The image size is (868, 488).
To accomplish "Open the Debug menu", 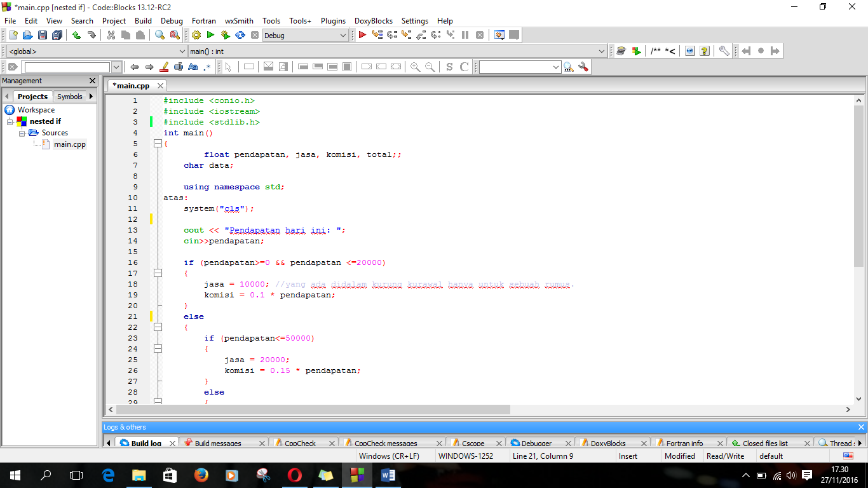I will 172,20.
